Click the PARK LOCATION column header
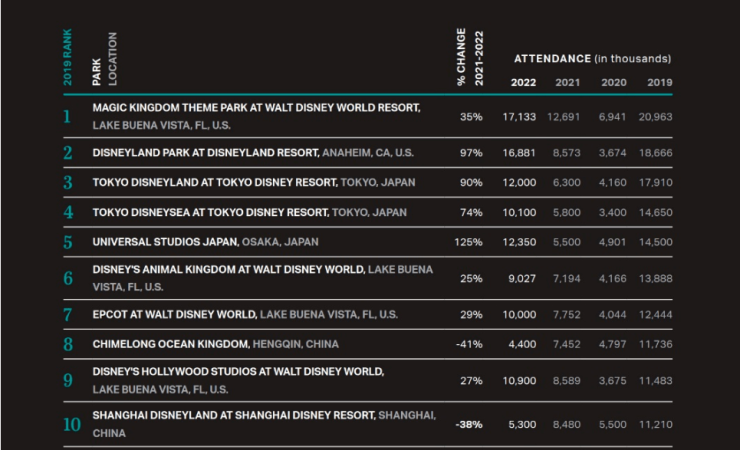The width and height of the screenshot is (740, 450). [x=104, y=59]
